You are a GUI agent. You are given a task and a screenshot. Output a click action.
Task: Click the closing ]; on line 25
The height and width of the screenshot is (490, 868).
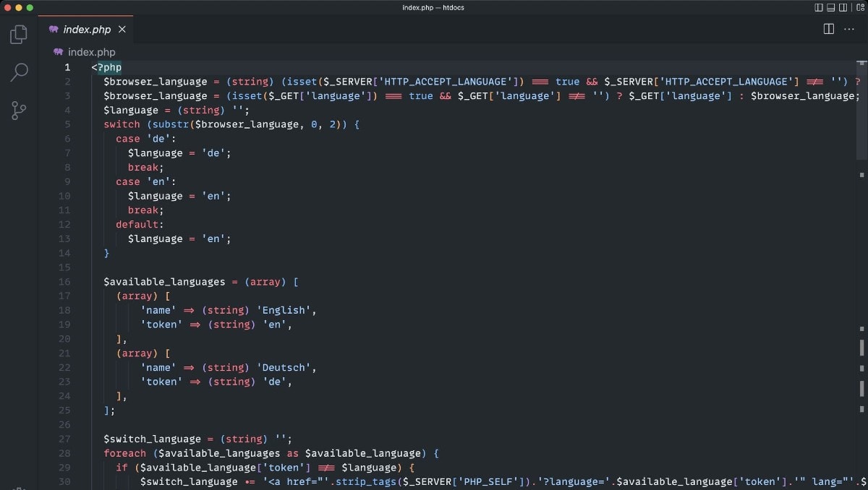pyautogui.click(x=109, y=410)
